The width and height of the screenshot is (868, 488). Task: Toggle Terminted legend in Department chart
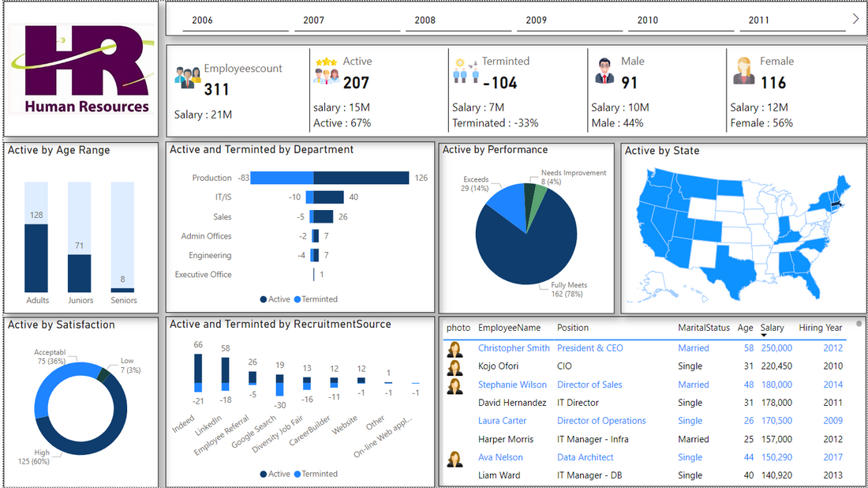(316, 299)
